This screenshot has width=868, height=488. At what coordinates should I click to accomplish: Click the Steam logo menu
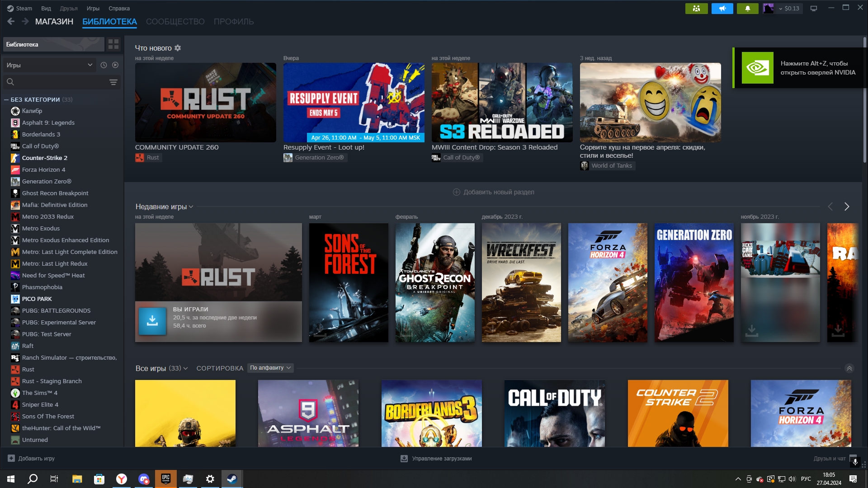19,8
